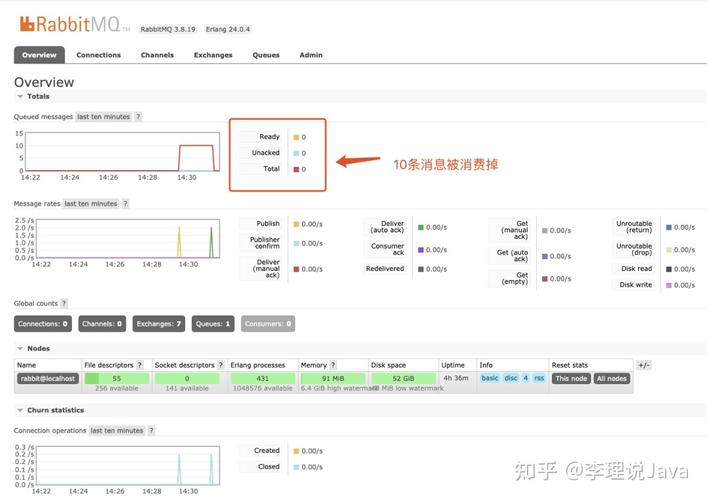The width and height of the screenshot is (707, 500).
Task: Click the Unroutable (return) label
Action: click(x=634, y=227)
